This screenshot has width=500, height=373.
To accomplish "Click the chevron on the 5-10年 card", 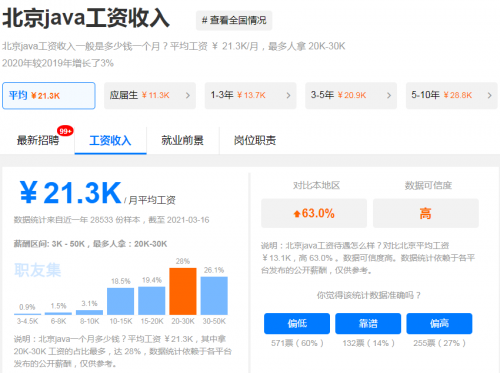I will click(x=490, y=96).
